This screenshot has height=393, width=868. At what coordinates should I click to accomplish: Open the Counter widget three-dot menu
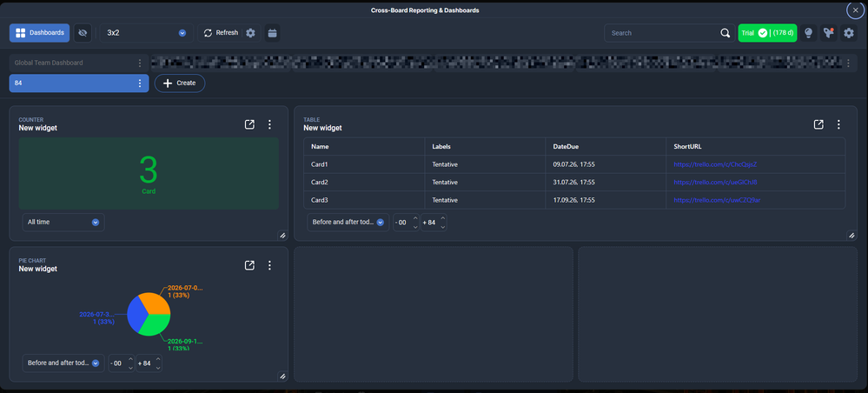[x=269, y=124]
